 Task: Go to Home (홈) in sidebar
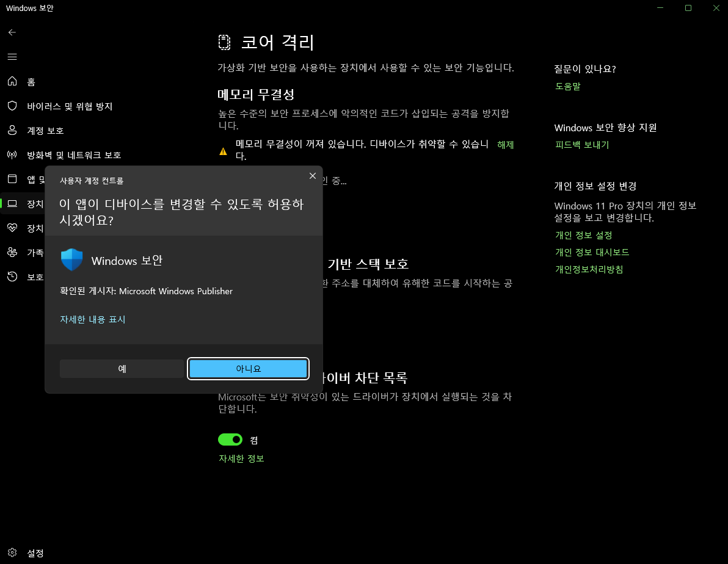pos(31,82)
